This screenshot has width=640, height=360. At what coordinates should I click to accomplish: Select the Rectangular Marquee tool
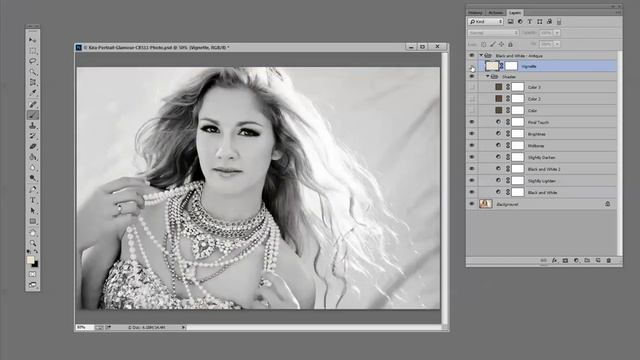click(x=32, y=51)
